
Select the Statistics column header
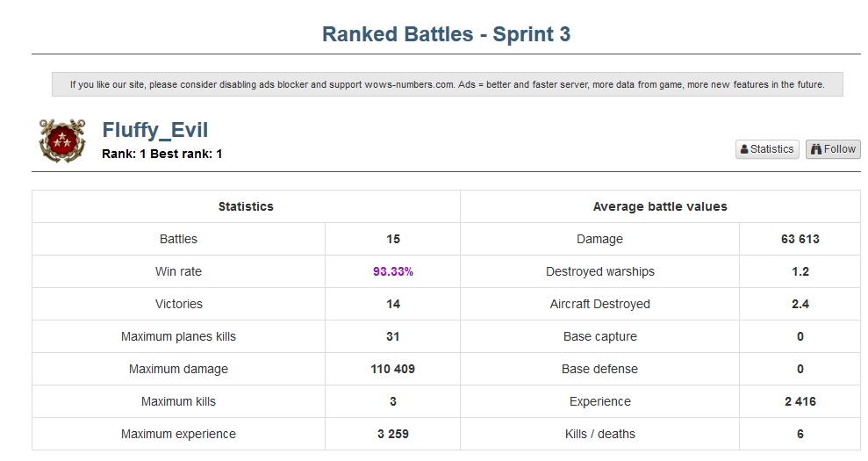(x=246, y=206)
